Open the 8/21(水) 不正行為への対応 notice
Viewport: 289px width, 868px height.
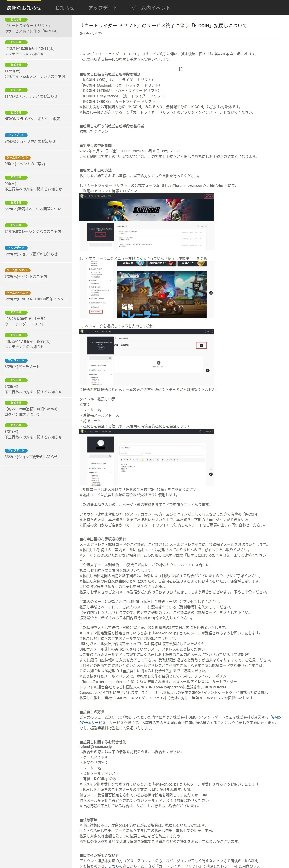pos(36,432)
